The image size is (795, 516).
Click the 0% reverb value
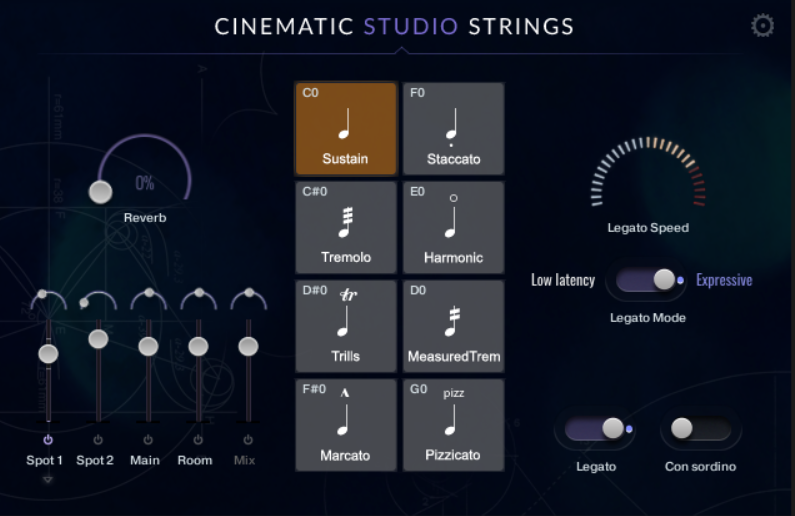click(144, 183)
